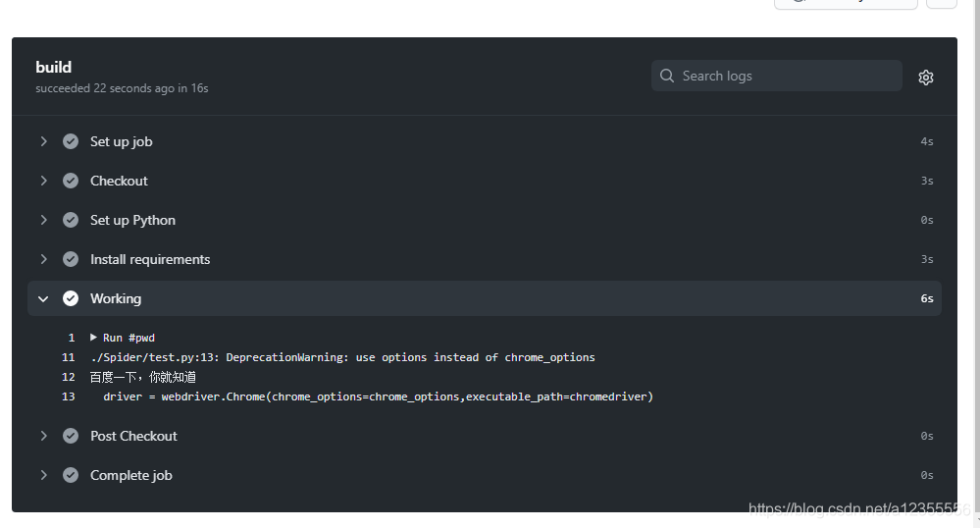Expand the Post Checkout chevron
Image resolution: width=980 pixels, height=528 pixels.
tap(43, 436)
